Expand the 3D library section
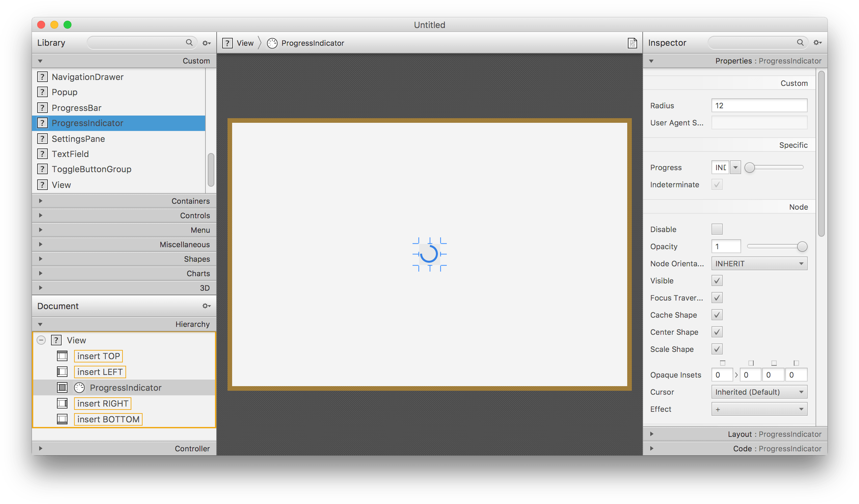 point(40,288)
